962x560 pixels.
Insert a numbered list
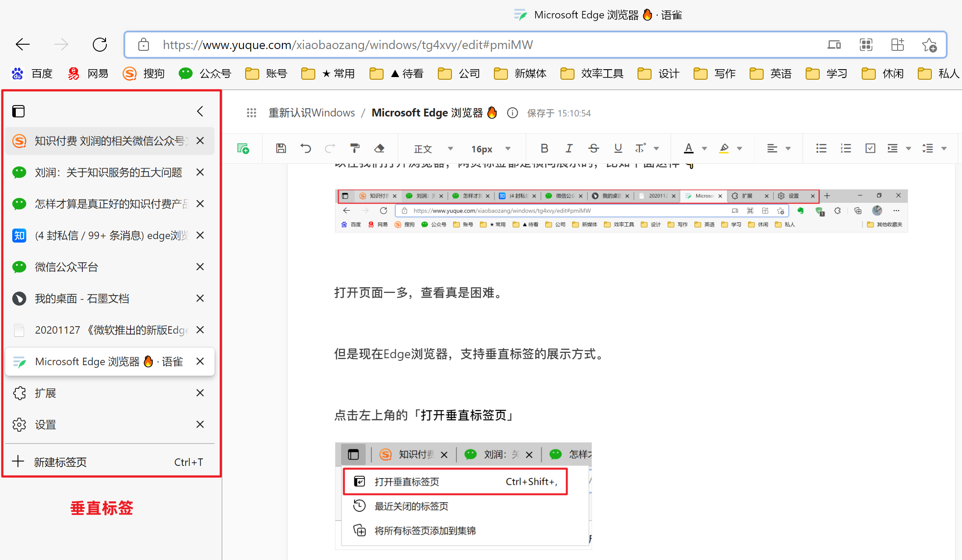(x=846, y=148)
